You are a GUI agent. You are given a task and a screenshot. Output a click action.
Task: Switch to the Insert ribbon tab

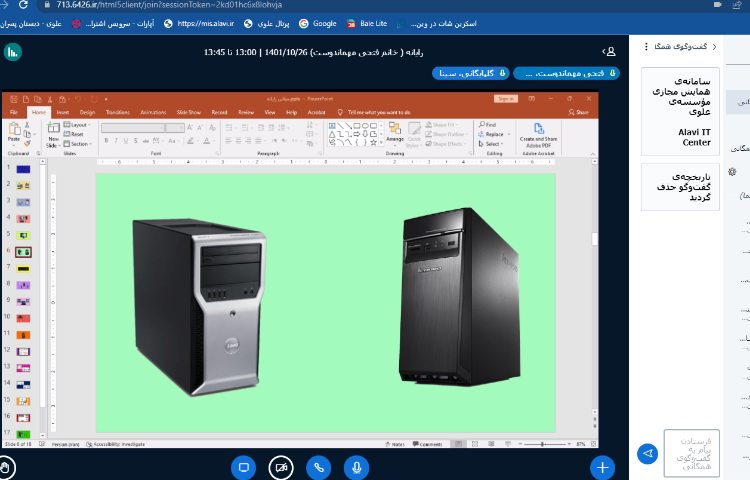point(62,112)
